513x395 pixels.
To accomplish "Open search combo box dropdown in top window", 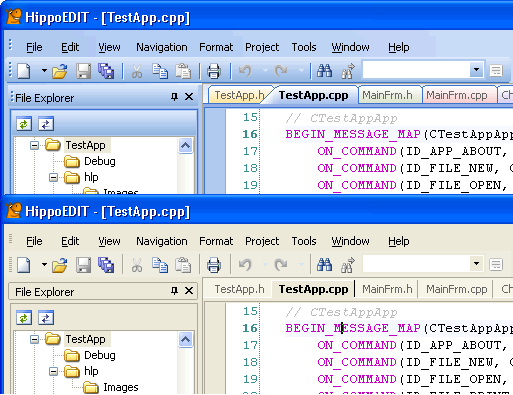I will [x=476, y=70].
